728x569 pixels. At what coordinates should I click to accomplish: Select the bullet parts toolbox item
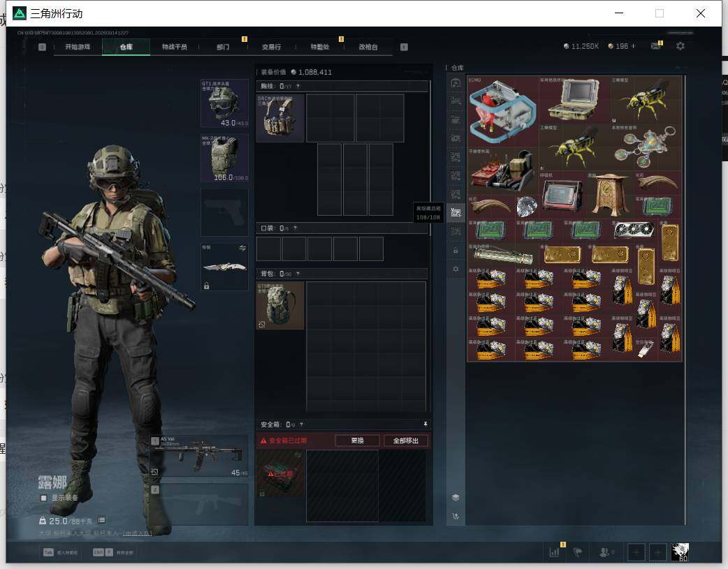pyautogui.click(x=503, y=171)
